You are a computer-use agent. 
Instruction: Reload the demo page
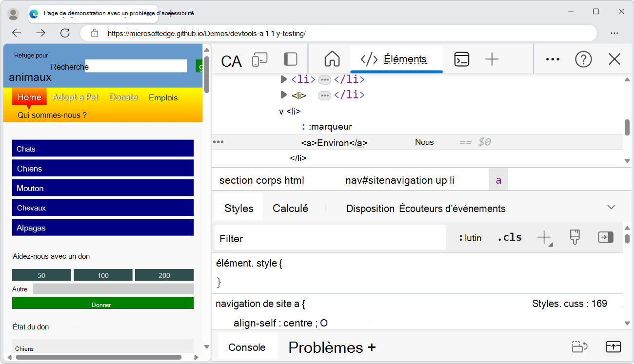click(65, 33)
